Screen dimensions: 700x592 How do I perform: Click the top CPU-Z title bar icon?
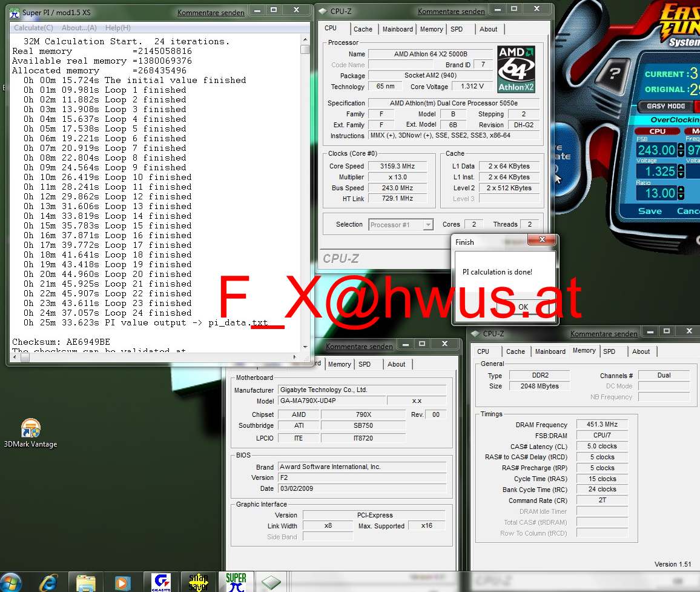point(322,11)
